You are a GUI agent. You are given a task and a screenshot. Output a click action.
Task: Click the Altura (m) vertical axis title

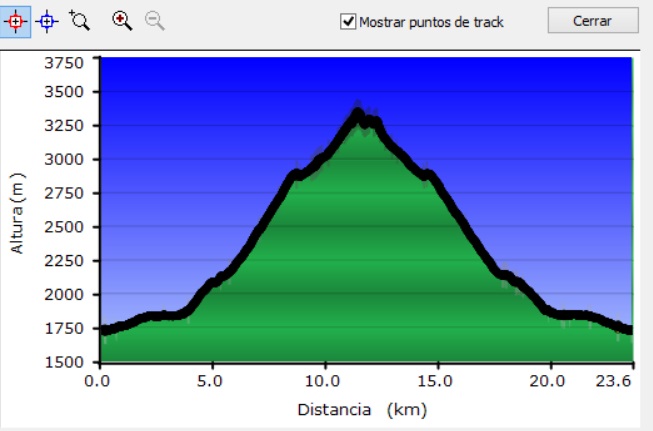pos(17,212)
